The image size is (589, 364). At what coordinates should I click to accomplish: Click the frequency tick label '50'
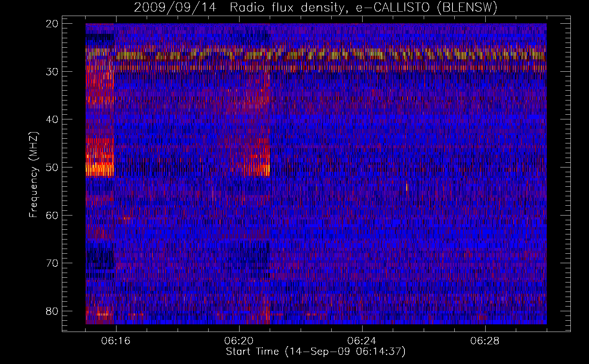pyautogui.click(x=52, y=167)
